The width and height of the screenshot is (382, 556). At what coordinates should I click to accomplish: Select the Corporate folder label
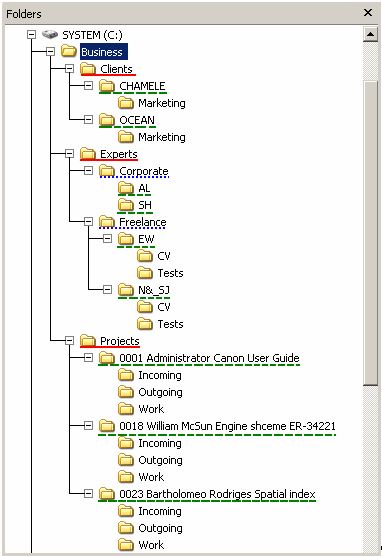pos(144,171)
